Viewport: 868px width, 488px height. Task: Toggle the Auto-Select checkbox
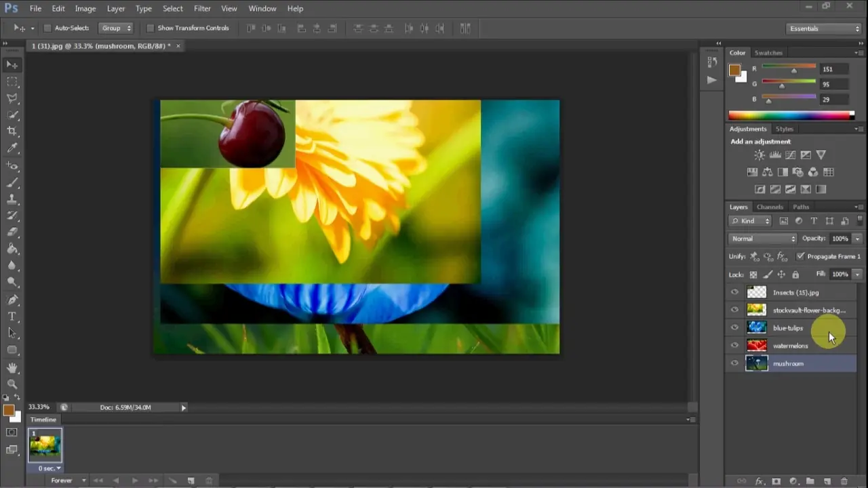pos(47,28)
